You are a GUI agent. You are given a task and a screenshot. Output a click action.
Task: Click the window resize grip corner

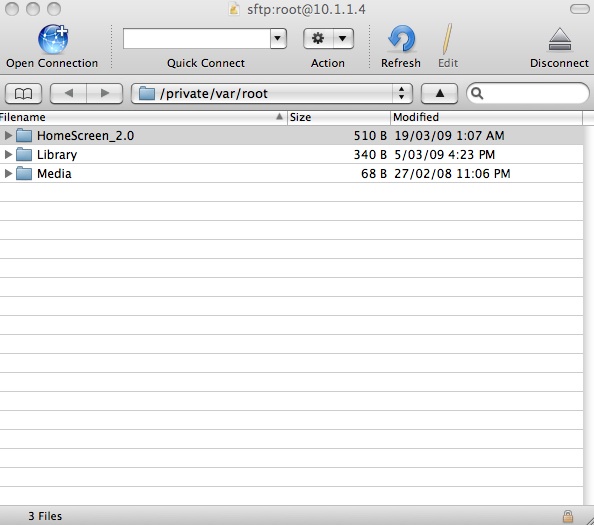[x=589, y=520]
